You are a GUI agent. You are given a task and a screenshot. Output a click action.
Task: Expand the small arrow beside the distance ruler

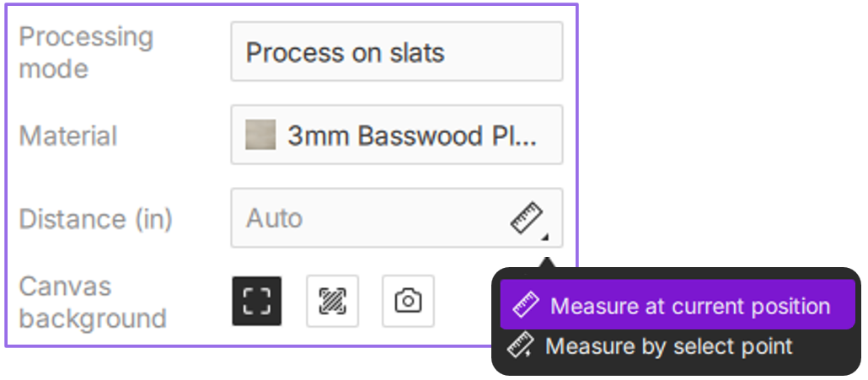[x=547, y=237]
